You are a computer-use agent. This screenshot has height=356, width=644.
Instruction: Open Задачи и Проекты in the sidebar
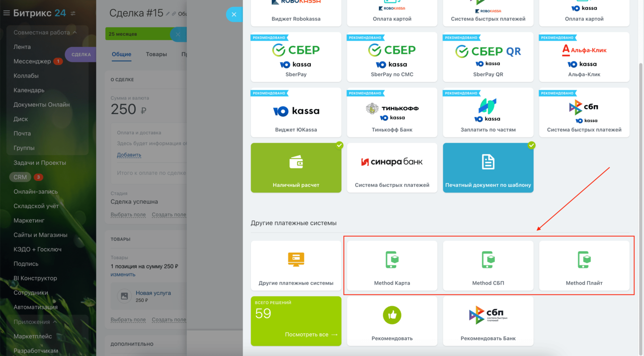(40, 163)
